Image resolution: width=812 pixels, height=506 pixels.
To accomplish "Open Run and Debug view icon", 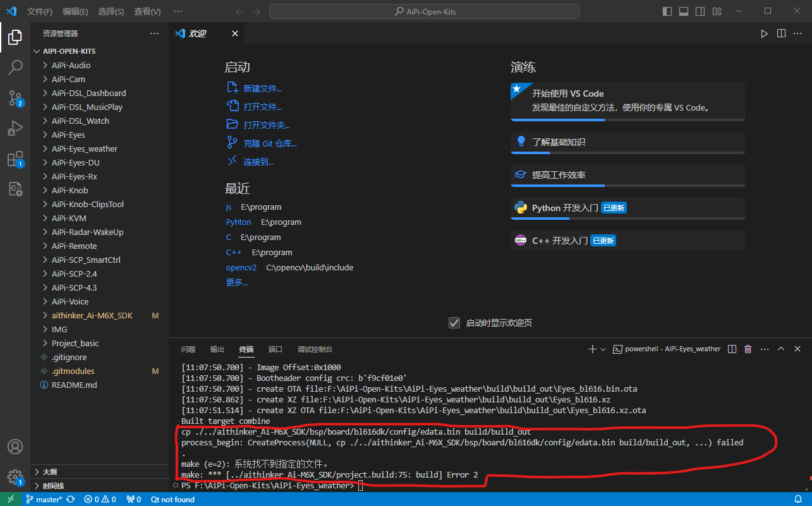I will pyautogui.click(x=15, y=128).
